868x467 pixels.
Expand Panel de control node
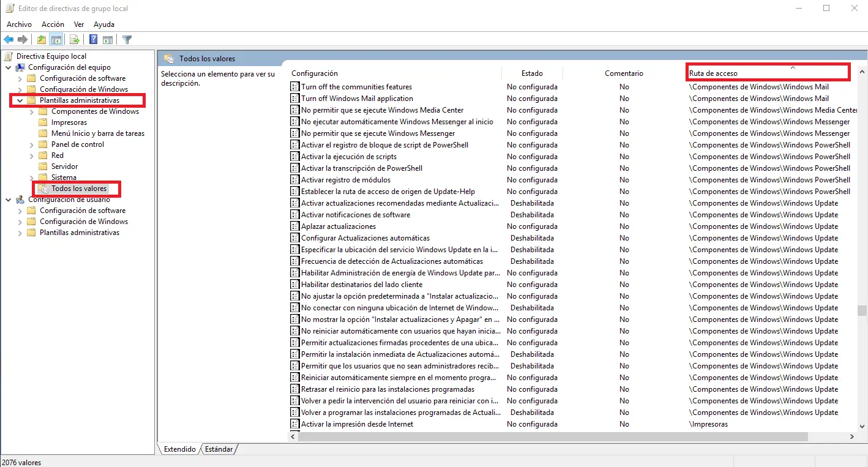click(x=32, y=144)
